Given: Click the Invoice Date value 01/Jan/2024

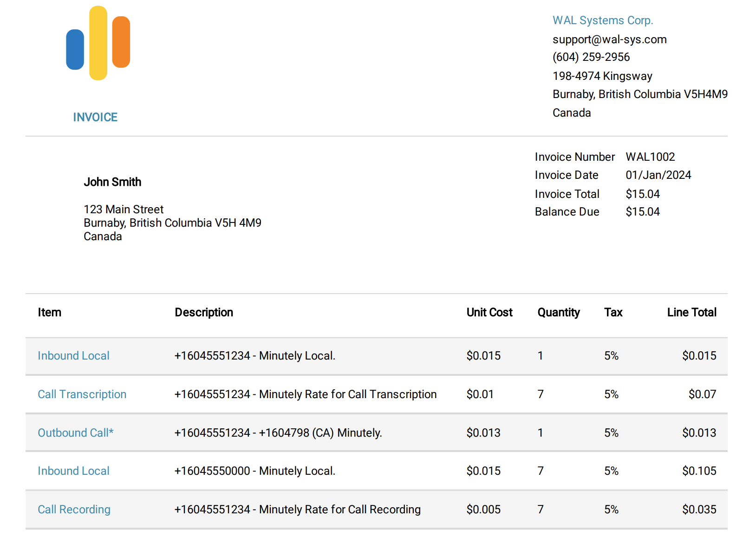Looking at the screenshot, I should click(658, 175).
